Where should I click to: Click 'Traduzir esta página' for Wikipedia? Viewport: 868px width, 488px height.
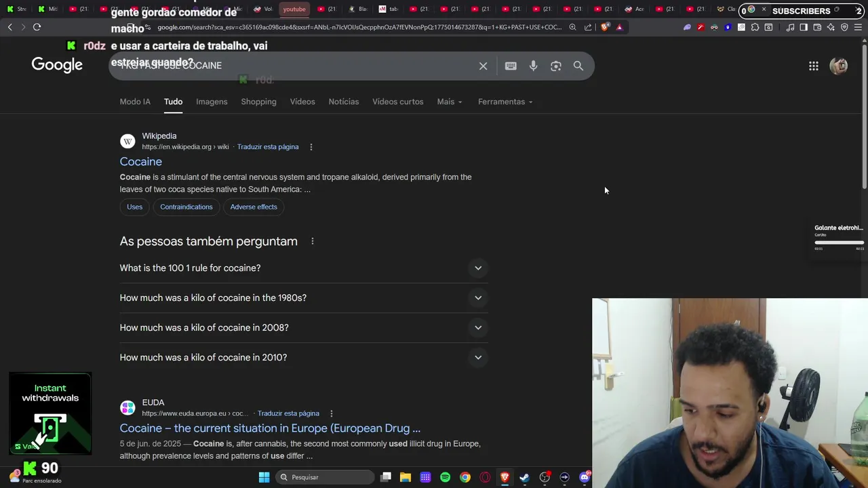pyautogui.click(x=268, y=147)
